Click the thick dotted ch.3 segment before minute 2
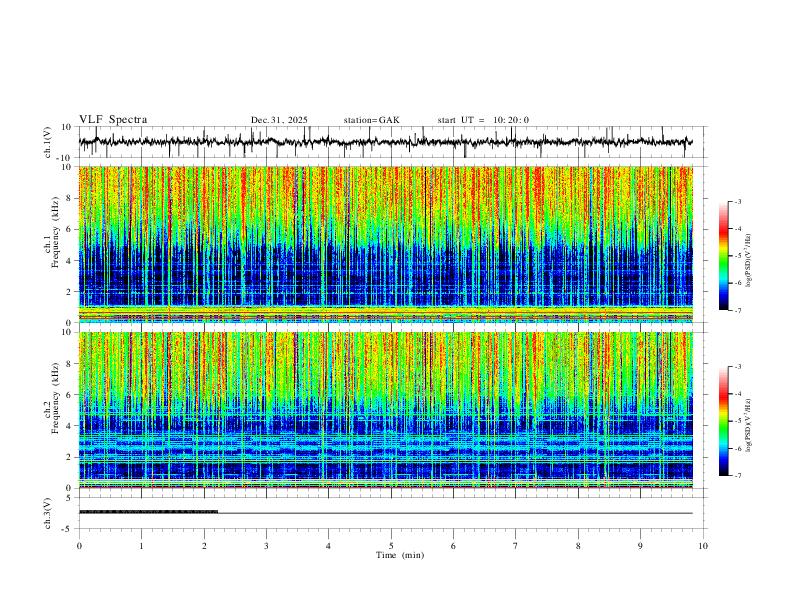This screenshot has width=792, height=612. (x=148, y=512)
